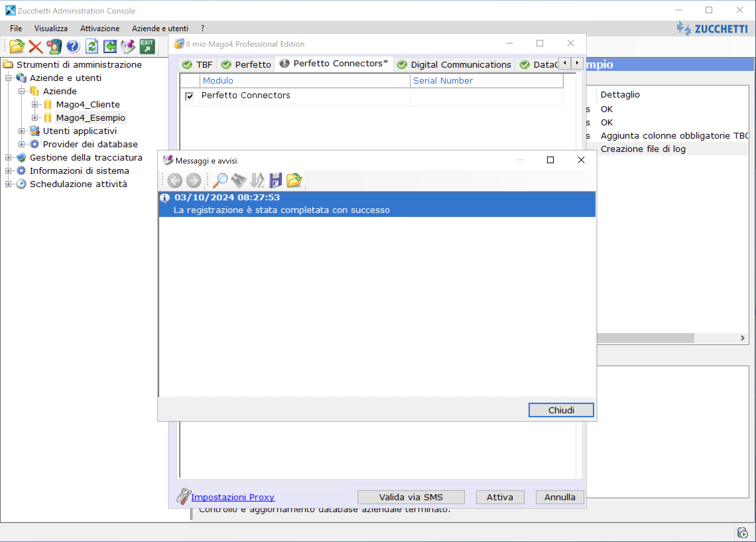
Task: Click the green EXIT icon
Action: (147, 46)
